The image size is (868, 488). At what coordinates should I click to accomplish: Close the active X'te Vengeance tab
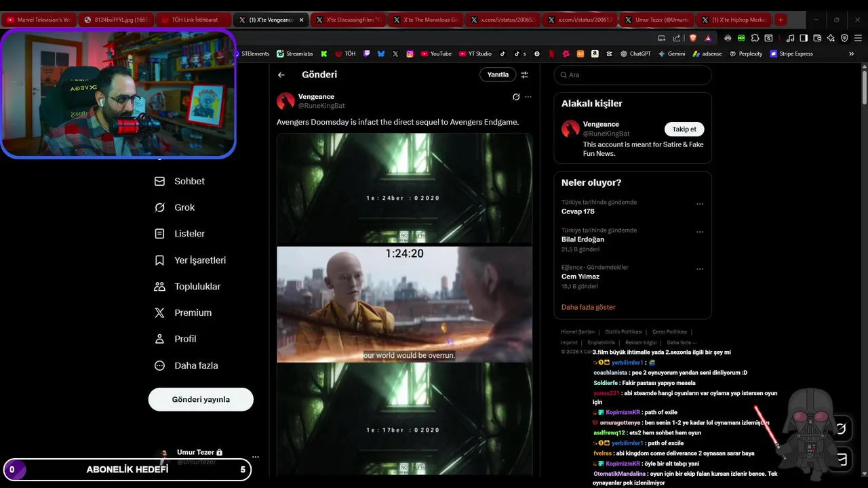click(x=302, y=20)
